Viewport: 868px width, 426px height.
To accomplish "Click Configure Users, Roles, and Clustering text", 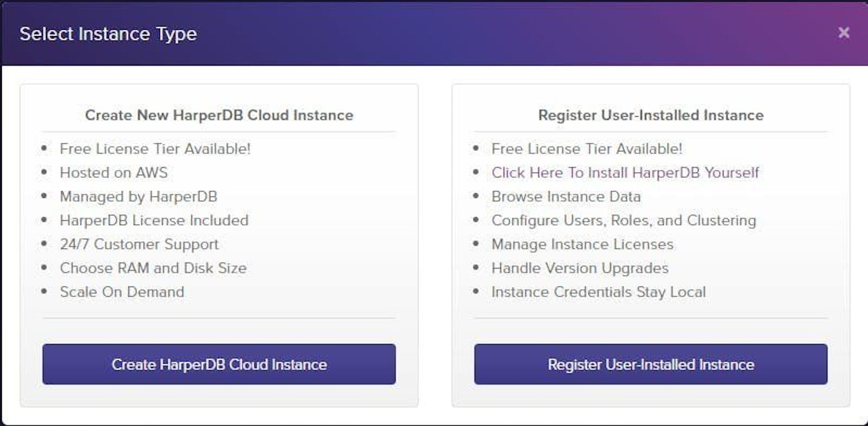I will point(623,220).
